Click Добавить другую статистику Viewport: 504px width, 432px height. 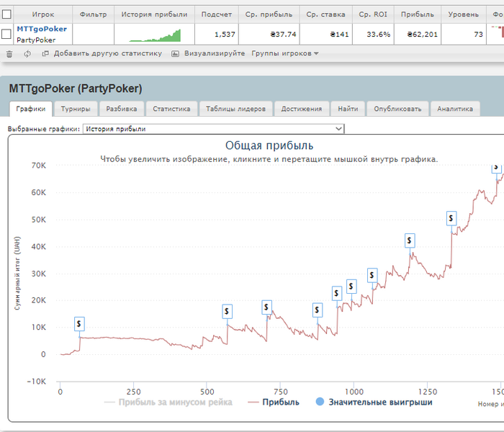point(108,53)
